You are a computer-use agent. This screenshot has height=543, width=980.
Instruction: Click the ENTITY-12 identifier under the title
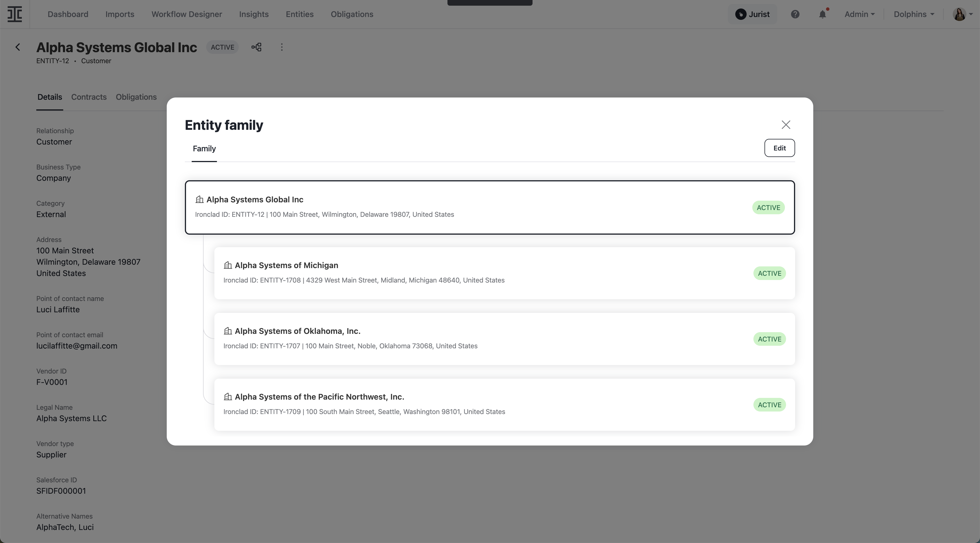(x=52, y=61)
